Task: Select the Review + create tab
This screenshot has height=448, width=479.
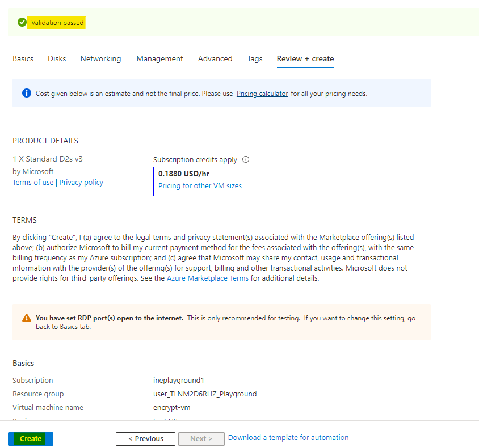Action: click(x=305, y=58)
